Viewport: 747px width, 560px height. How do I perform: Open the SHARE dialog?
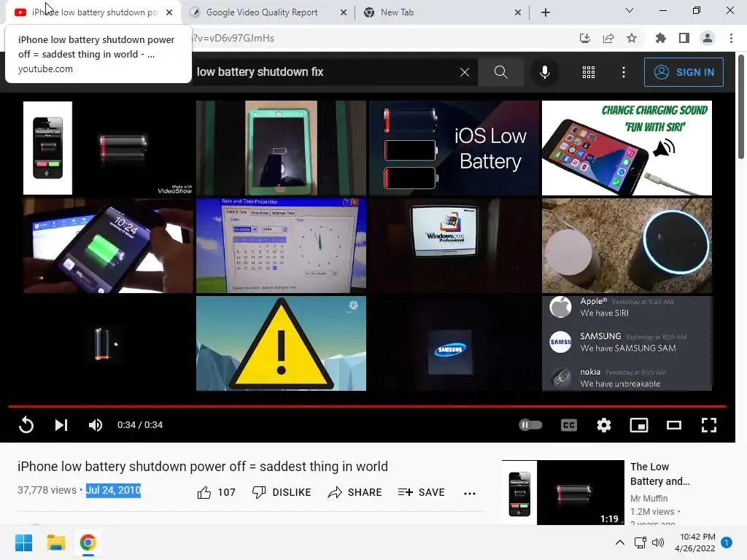pyautogui.click(x=355, y=492)
